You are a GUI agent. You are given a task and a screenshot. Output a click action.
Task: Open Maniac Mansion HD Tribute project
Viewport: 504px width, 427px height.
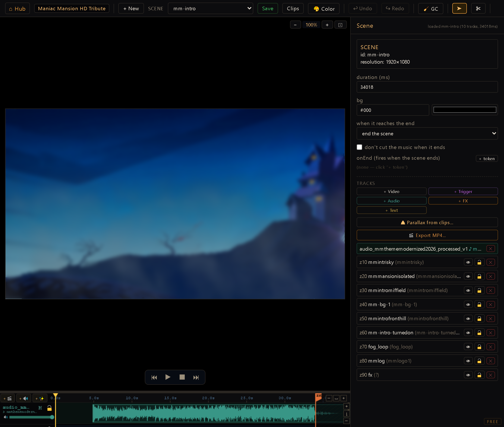(72, 9)
